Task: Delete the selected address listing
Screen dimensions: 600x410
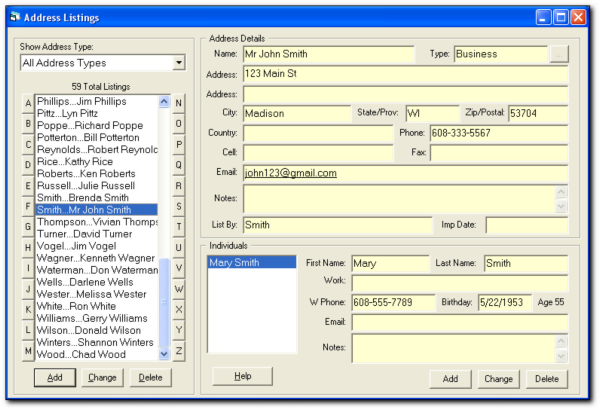Action: click(150, 377)
